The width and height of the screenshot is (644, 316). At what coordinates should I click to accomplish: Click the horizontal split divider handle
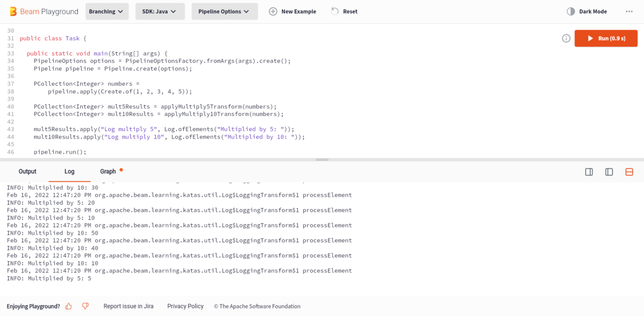(x=322, y=160)
